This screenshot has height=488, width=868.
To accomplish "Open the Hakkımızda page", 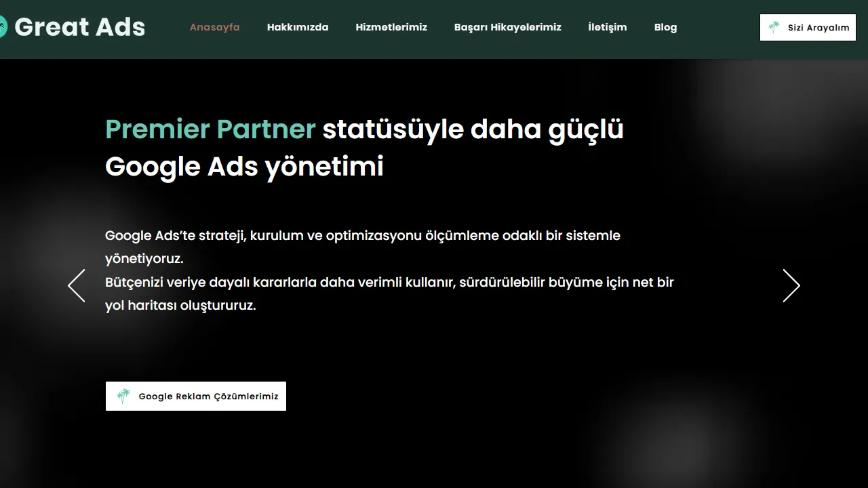I will 298,27.
